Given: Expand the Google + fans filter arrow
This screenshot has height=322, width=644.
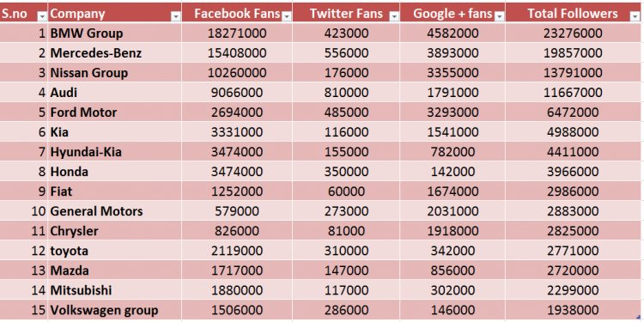Looking at the screenshot, I should [500, 16].
